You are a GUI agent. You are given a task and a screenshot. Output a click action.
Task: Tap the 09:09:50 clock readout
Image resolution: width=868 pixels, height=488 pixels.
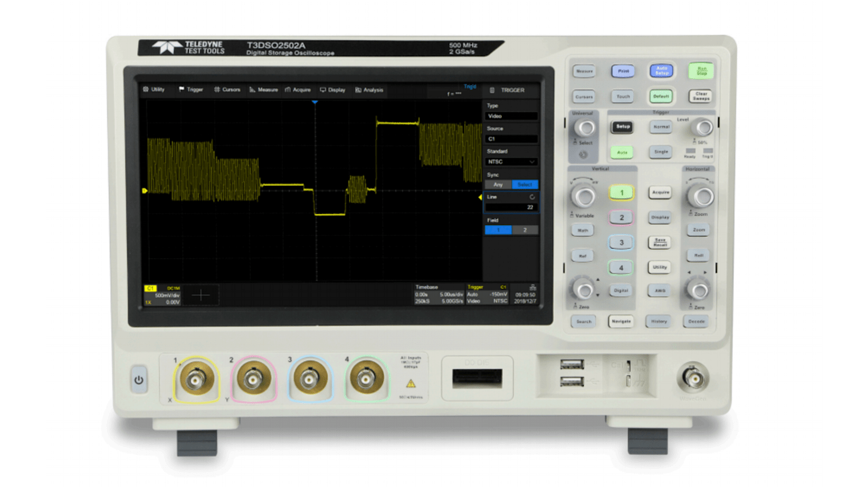(x=525, y=295)
